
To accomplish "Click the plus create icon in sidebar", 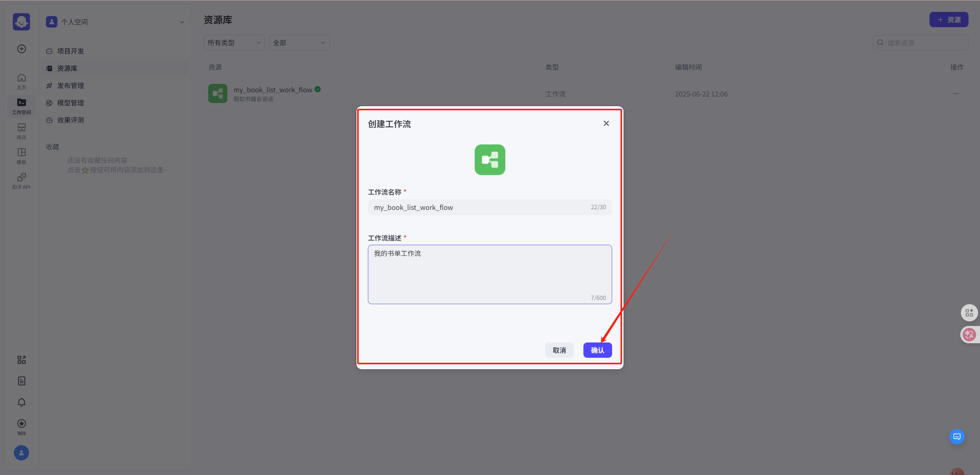I will [21, 49].
